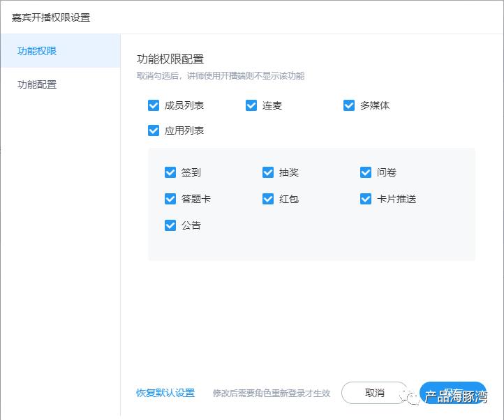The width and height of the screenshot is (504, 420).
Task: Disable the 卡片推送 checkbox
Action: [366, 199]
